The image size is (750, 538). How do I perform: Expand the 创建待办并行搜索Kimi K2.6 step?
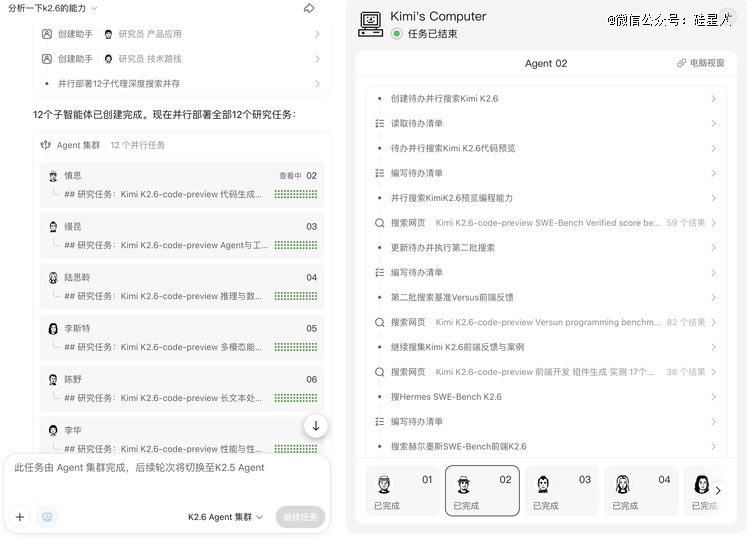pyautogui.click(x=545, y=99)
